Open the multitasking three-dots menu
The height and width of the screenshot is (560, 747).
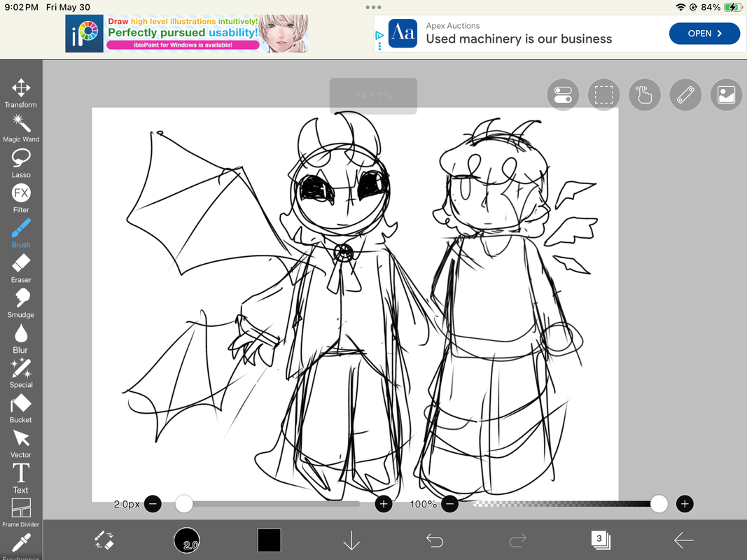coord(374,7)
